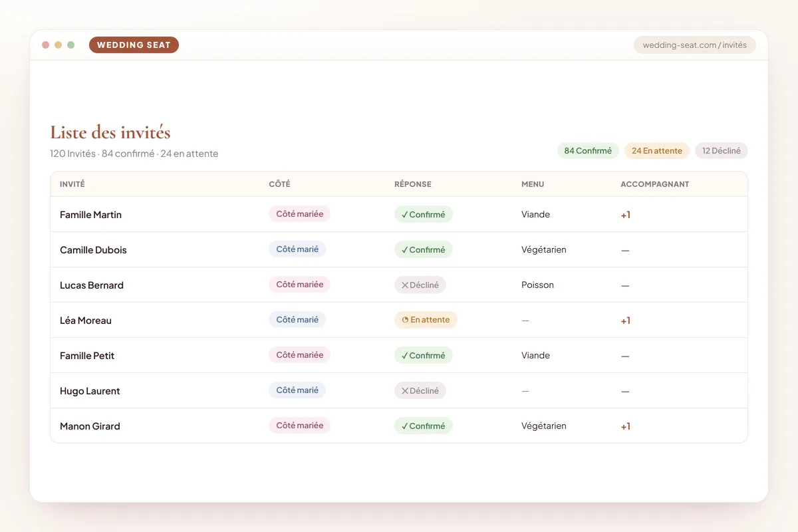Image resolution: width=798 pixels, height=532 pixels.
Task: Select guest name Lucas Bernard
Action: click(x=92, y=285)
